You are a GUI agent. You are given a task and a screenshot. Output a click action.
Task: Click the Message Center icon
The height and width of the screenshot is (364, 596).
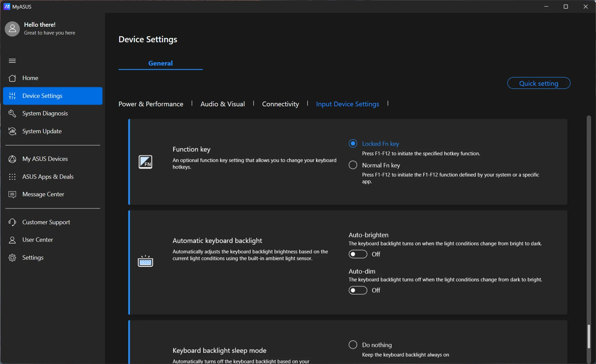12,195
